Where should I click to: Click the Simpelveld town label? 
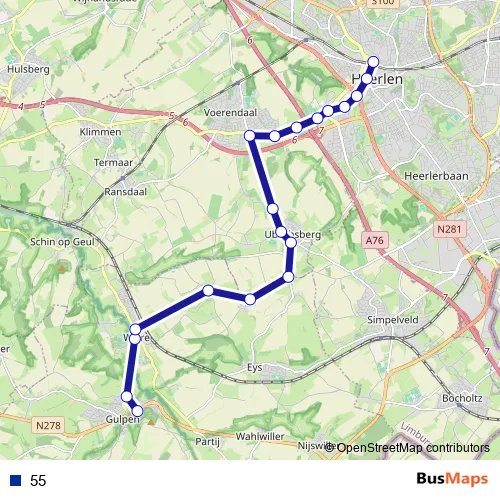393,320
